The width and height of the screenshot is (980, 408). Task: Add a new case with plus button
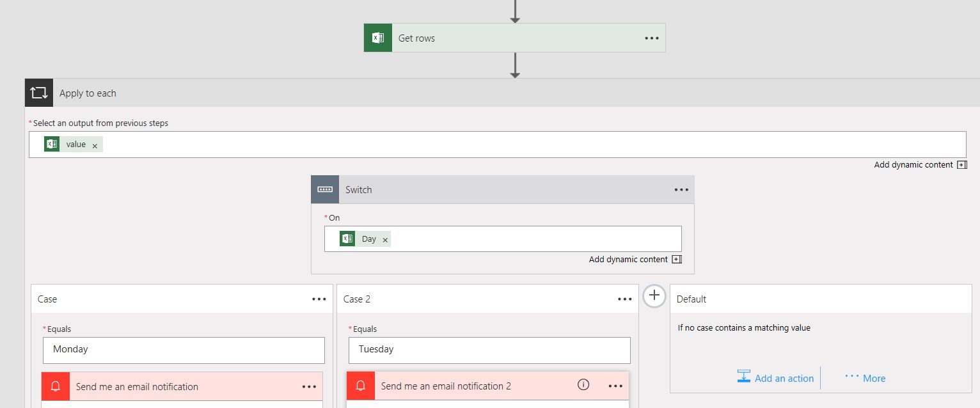pyautogui.click(x=654, y=296)
